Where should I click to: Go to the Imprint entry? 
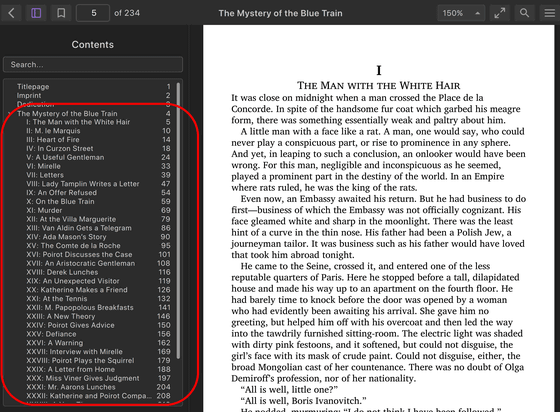94,95
